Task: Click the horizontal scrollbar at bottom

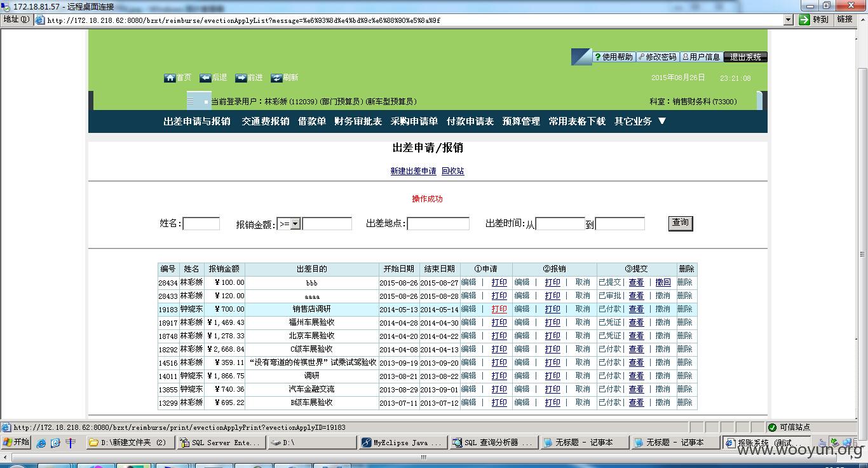Action: (x=423, y=457)
